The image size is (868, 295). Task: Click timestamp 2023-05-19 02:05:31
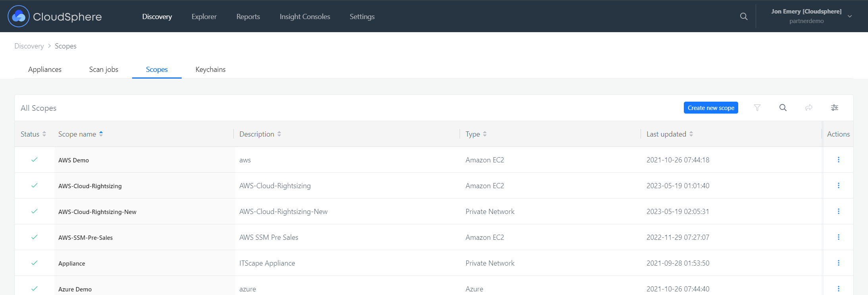tap(678, 212)
